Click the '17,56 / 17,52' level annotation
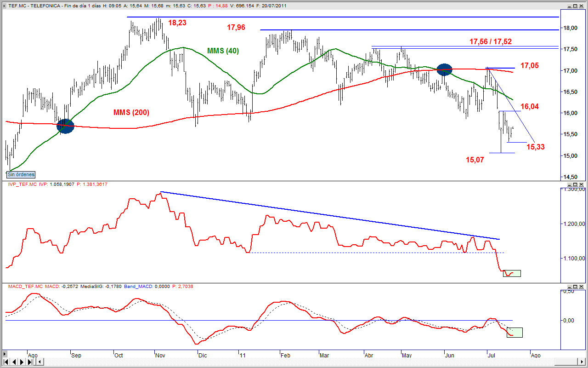Viewport: 588px width, 368px height. (x=491, y=41)
